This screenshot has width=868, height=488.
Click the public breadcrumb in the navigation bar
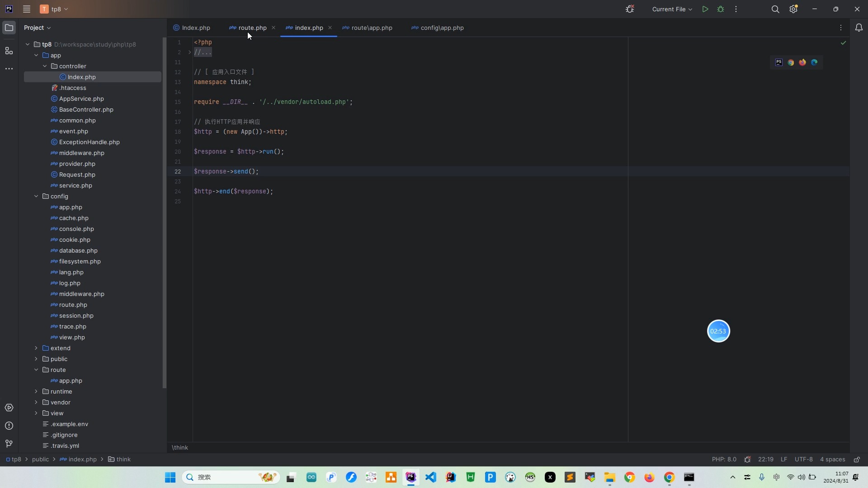40,460
